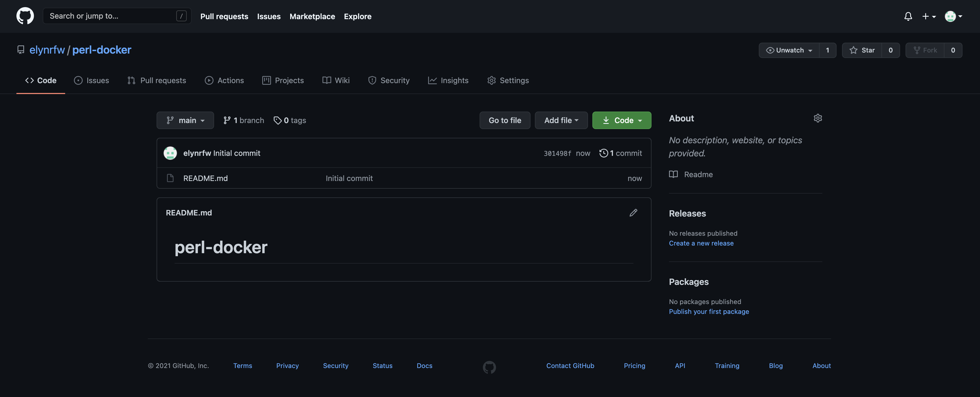Open Issues in top navigation
The image size is (980, 397).
269,16
